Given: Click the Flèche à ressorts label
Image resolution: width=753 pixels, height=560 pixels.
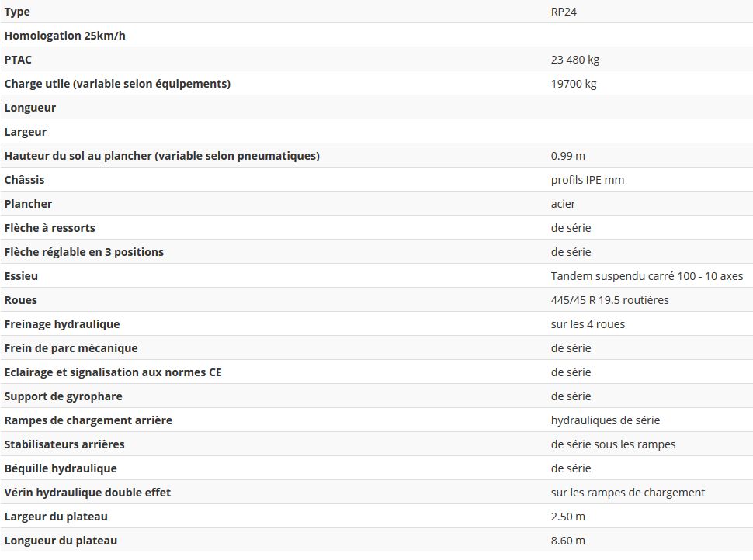Looking at the screenshot, I should [x=50, y=228].
